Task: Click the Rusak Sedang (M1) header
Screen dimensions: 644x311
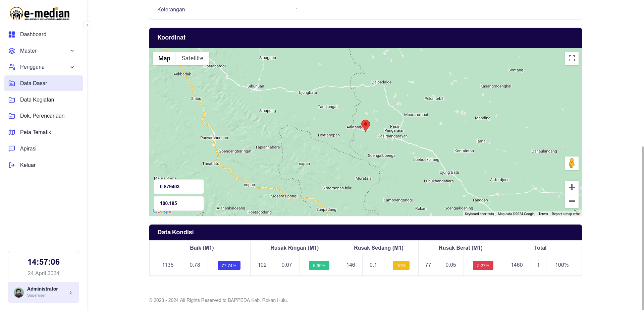Action: 379,248
